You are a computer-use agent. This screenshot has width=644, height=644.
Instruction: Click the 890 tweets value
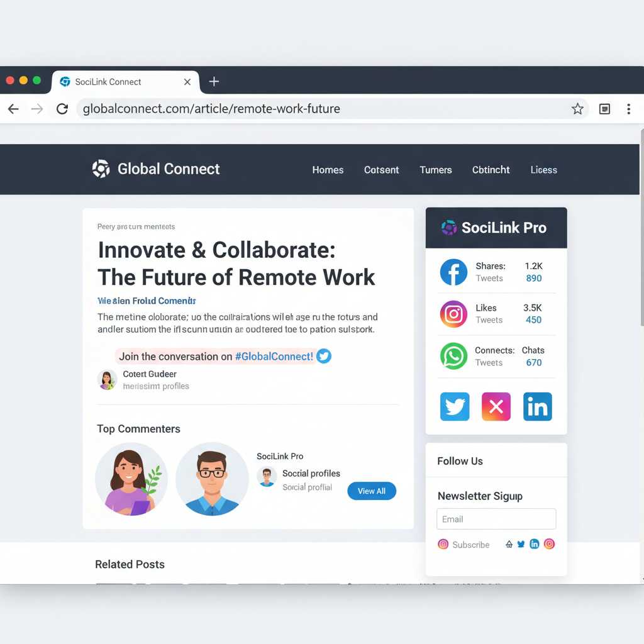(534, 279)
